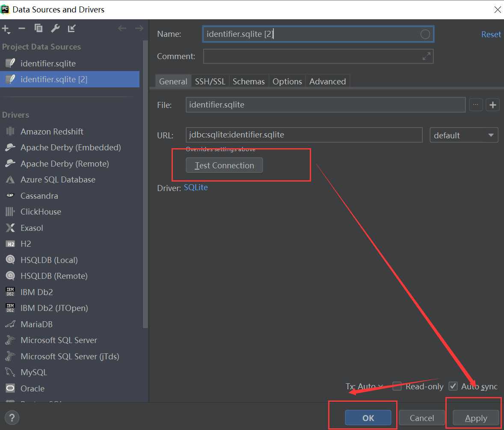Viewport: 504px width, 430px height.
Task: Go forward with right arrow icon
Action: tap(139, 29)
